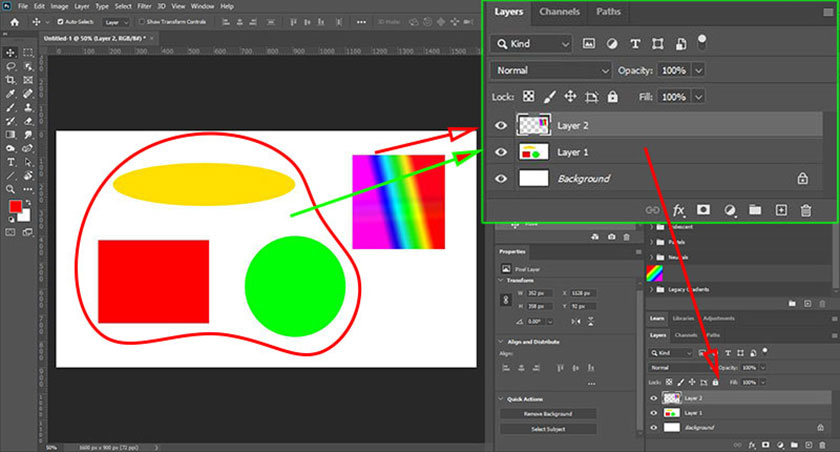The height and width of the screenshot is (452, 840).
Task: Create new group folder in enlarged Layers panel
Action: click(755, 210)
